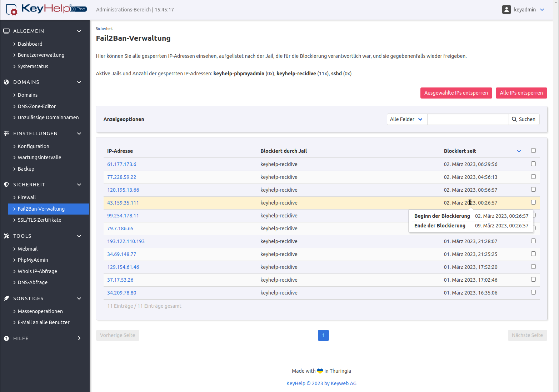
Task: Click the sliders icon beside EINSTELLUNGEN
Action: [6, 134]
